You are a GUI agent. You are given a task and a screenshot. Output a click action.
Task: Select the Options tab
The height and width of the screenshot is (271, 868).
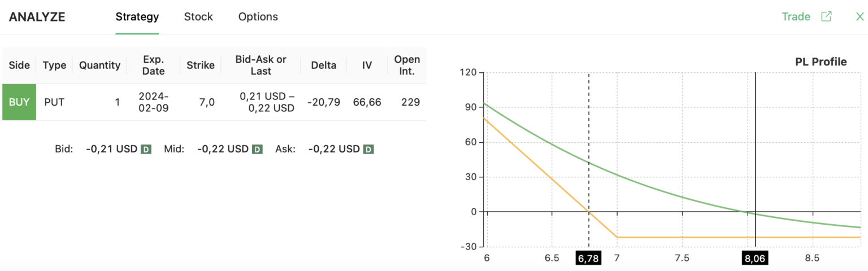tap(258, 17)
